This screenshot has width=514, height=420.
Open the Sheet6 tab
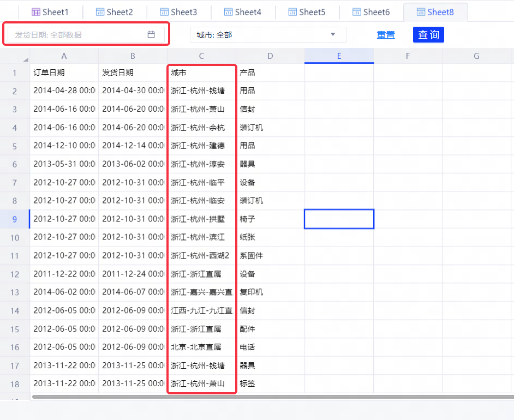coord(370,11)
